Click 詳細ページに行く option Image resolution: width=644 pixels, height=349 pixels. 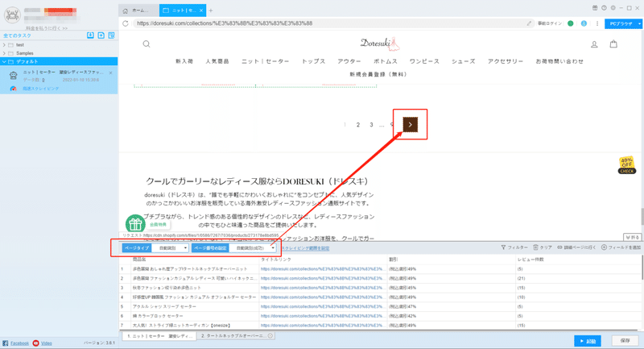pyautogui.click(x=576, y=247)
